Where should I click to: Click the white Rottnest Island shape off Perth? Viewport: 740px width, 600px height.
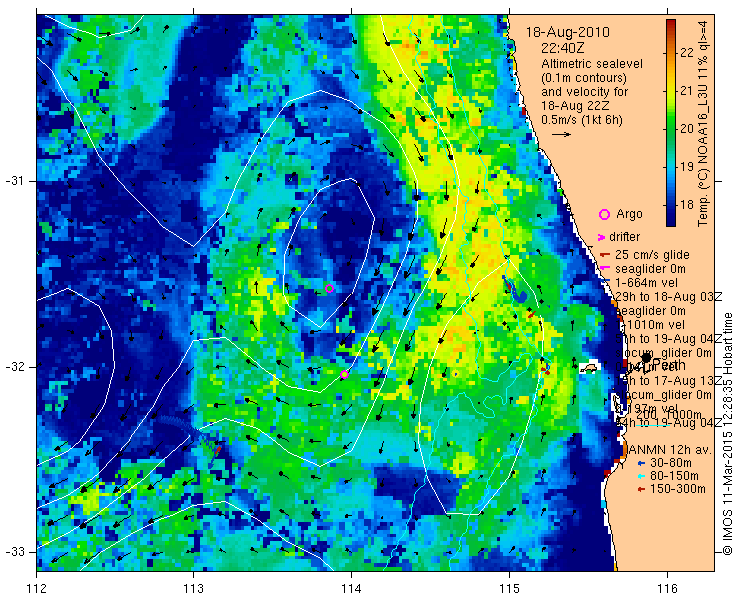click(x=589, y=368)
